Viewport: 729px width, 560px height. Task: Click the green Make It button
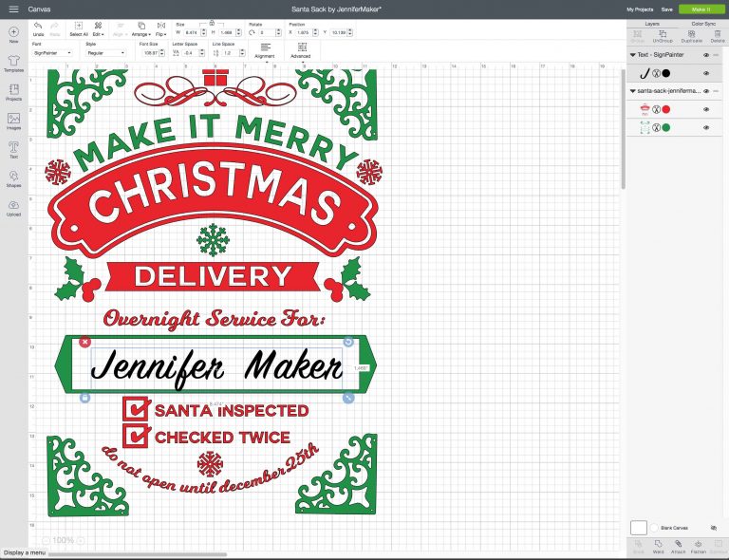pos(701,9)
